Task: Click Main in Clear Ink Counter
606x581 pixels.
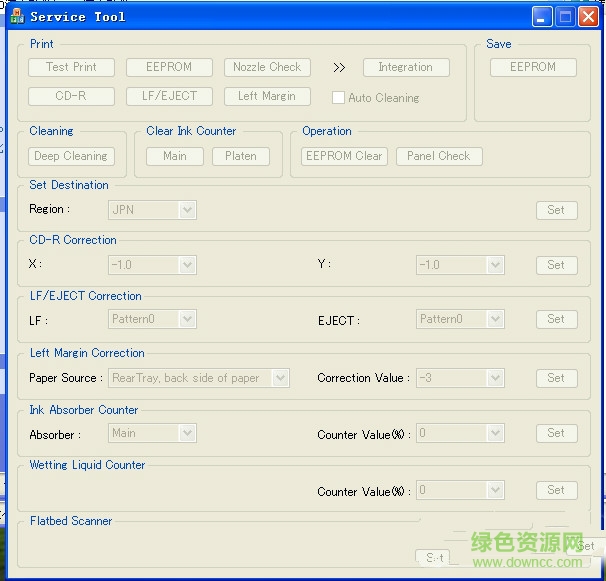Action: tap(175, 156)
